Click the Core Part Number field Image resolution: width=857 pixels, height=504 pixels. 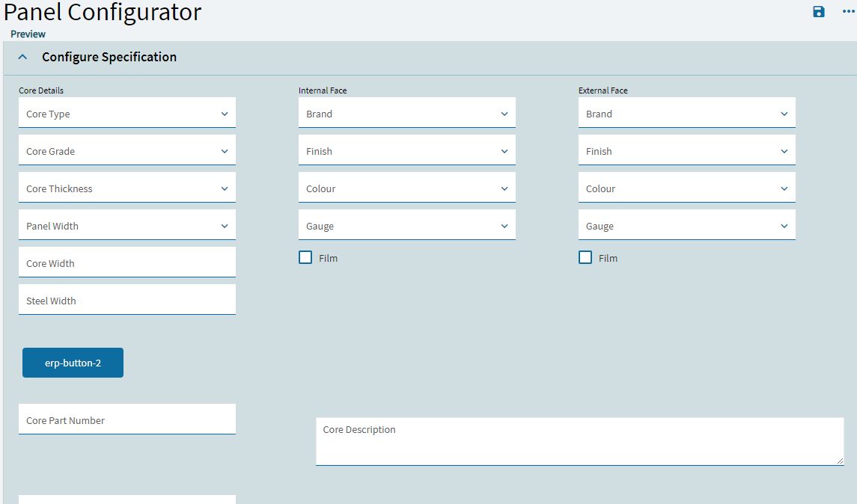point(126,420)
